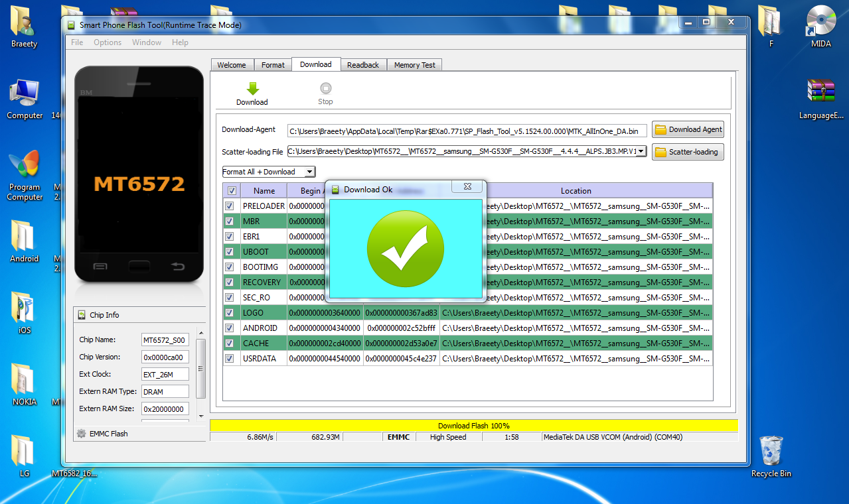
Task: Open the Options menu
Action: [x=108, y=42]
